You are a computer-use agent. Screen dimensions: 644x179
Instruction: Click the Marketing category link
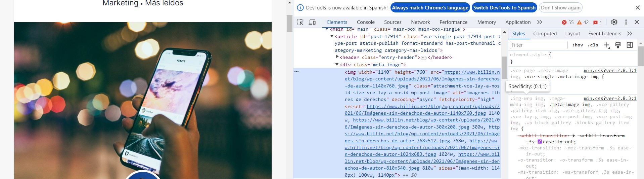click(x=120, y=3)
